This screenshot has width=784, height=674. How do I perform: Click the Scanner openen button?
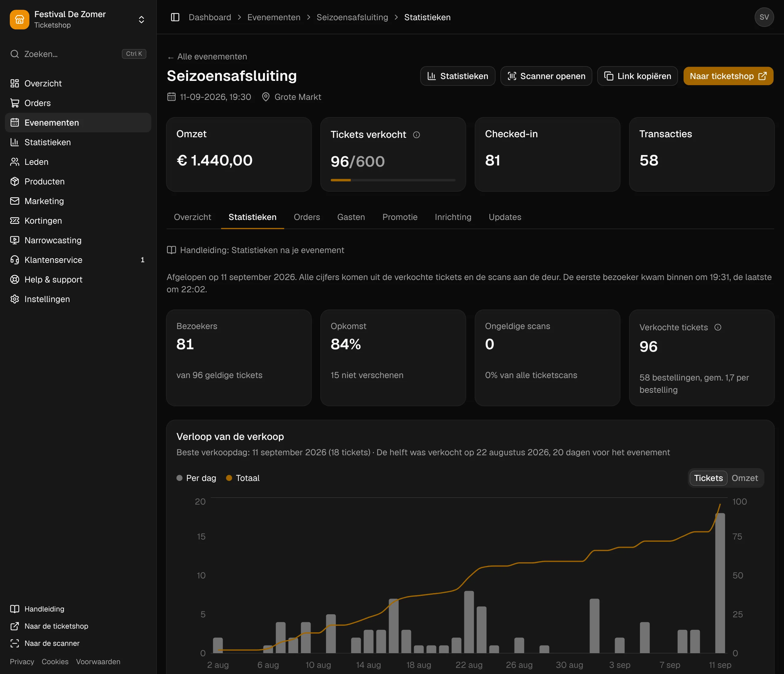coord(546,76)
